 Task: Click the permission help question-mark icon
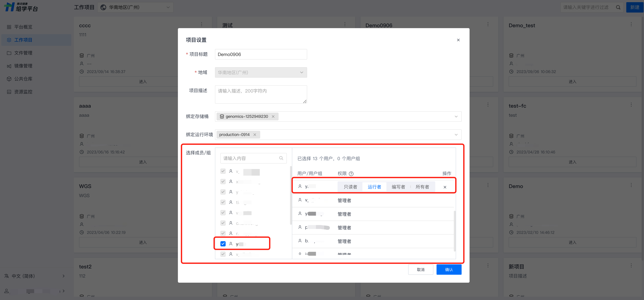pos(351,174)
